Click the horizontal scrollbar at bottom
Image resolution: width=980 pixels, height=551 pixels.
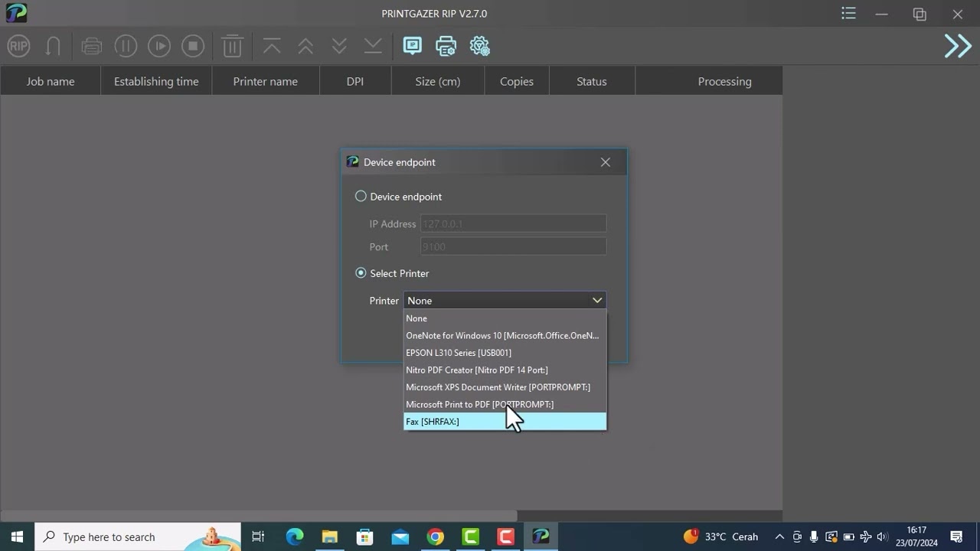click(x=259, y=516)
